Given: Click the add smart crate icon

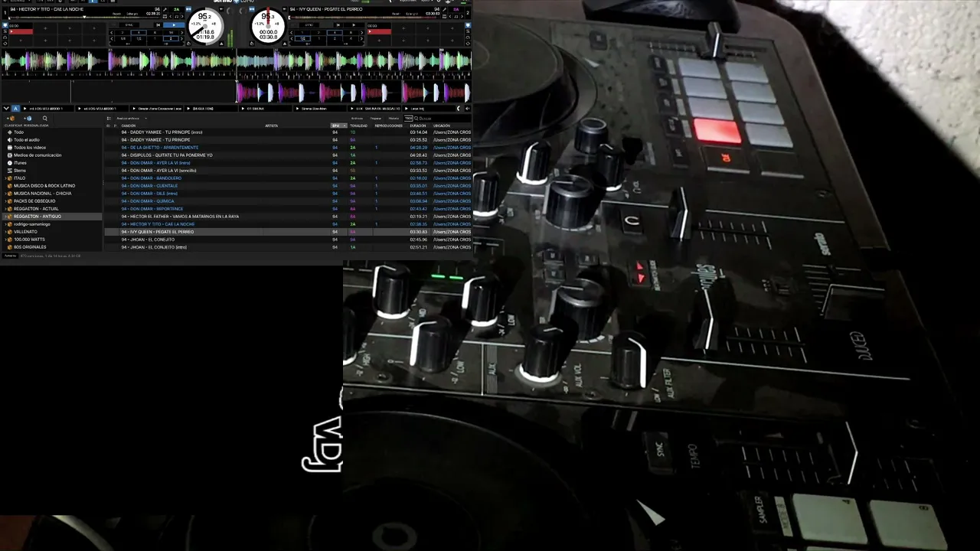Looking at the screenshot, I should (28, 119).
